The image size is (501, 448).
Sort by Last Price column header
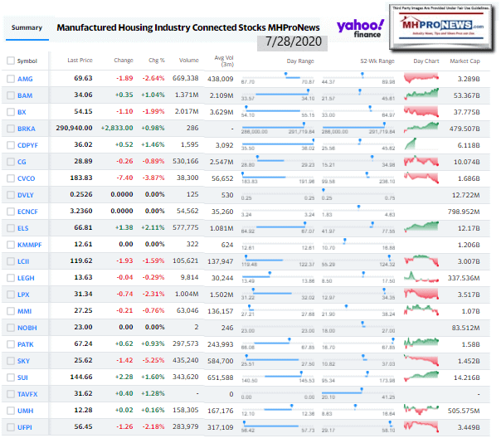pos(80,61)
